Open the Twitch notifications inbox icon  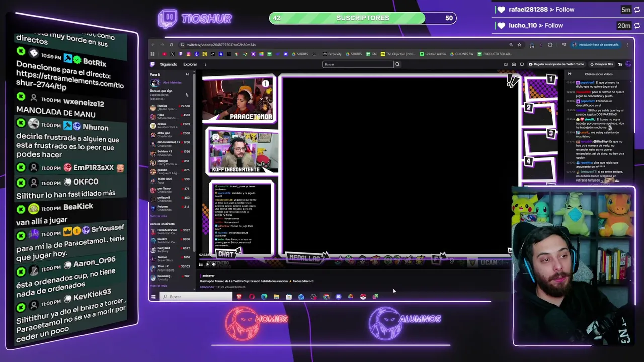[x=514, y=64]
